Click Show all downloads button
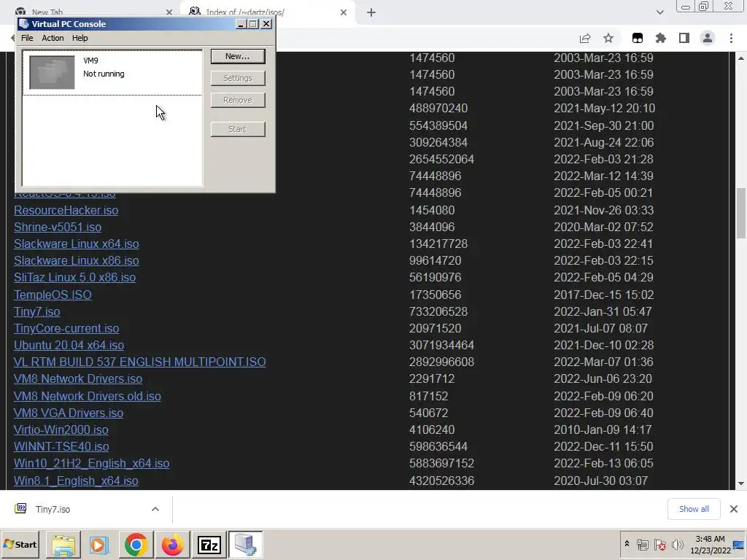This screenshot has width=747, height=560. pos(694,509)
